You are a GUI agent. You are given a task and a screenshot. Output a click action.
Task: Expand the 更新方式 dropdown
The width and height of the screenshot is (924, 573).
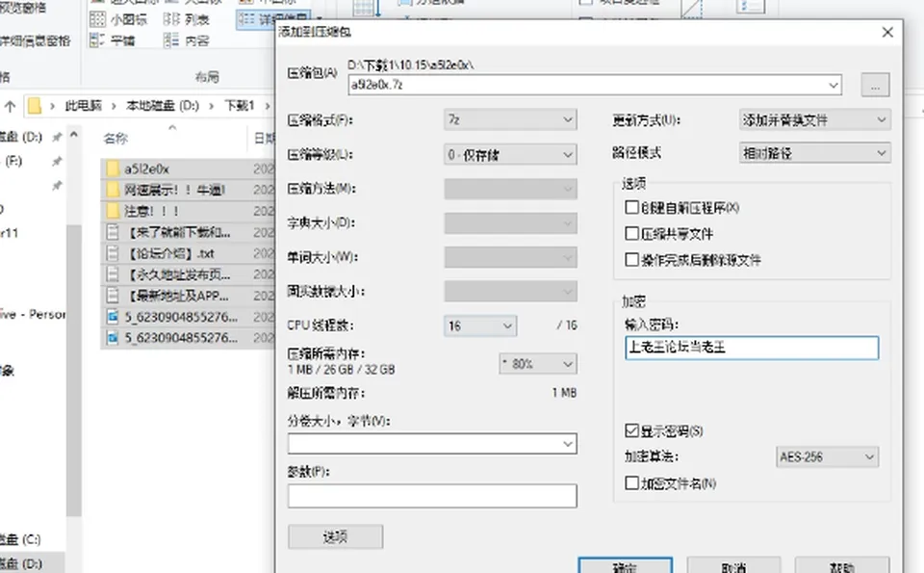point(814,119)
